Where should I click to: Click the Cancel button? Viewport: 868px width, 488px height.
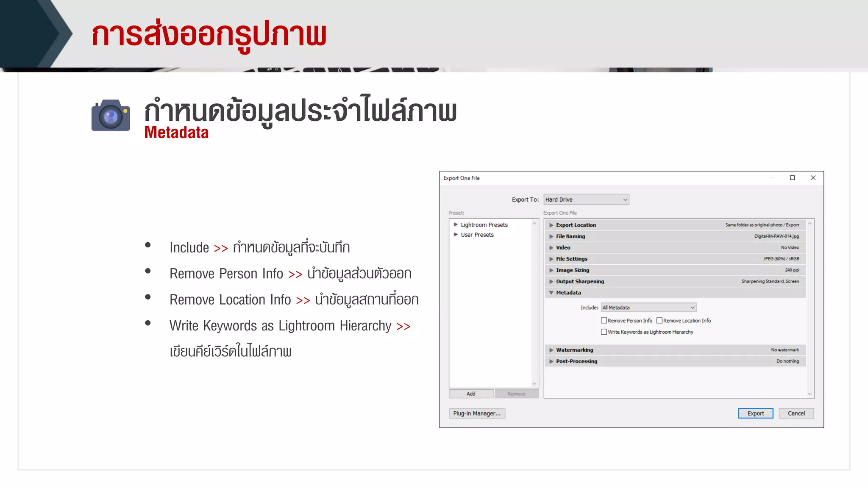pyautogui.click(x=796, y=413)
